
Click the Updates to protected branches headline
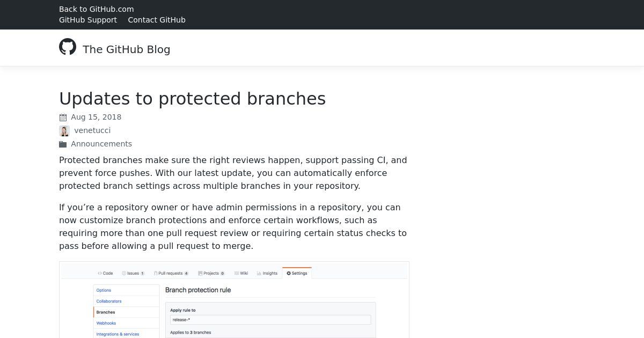click(192, 99)
